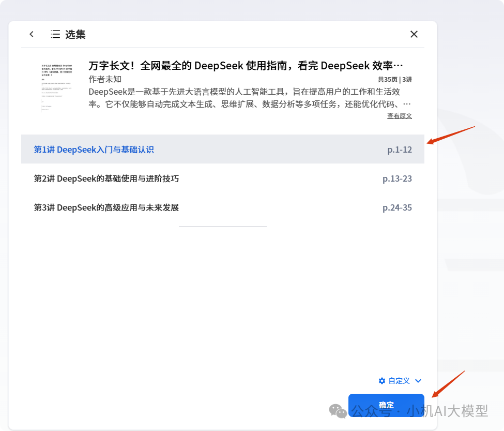Select 第3讲 DeepSeek的高级应用与未来发展
This screenshot has height=431, width=504.
point(222,207)
